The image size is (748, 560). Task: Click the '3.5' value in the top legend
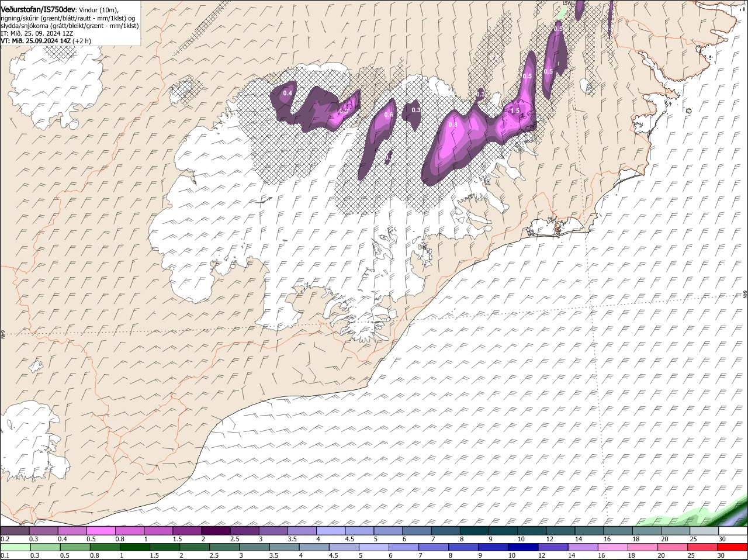point(292,538)
